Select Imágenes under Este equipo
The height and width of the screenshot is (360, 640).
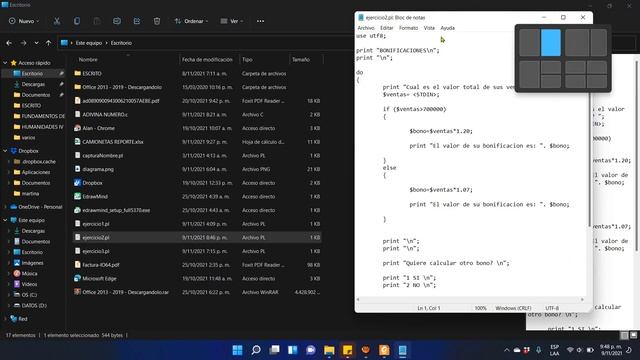[x=32, y=263]
